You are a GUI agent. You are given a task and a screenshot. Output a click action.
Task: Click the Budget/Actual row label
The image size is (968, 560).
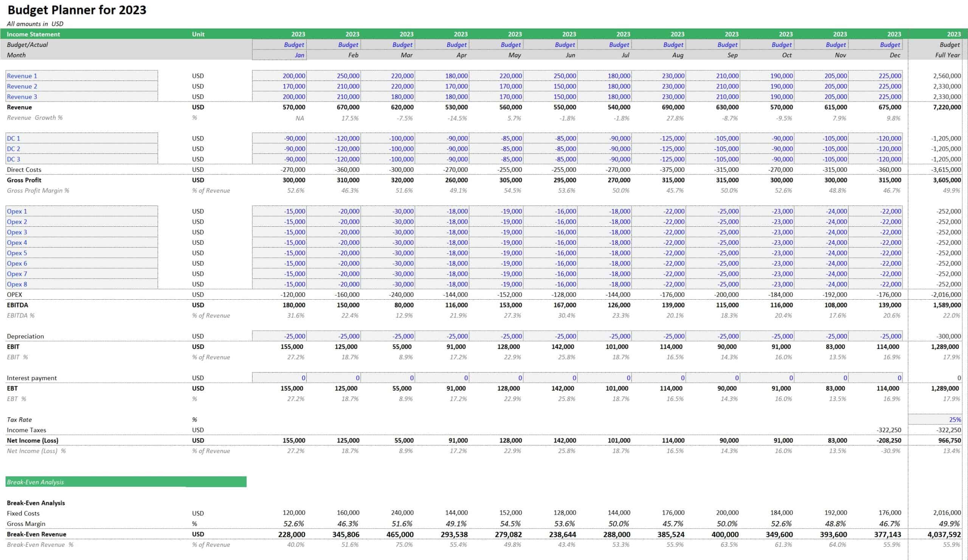[27, 45]
